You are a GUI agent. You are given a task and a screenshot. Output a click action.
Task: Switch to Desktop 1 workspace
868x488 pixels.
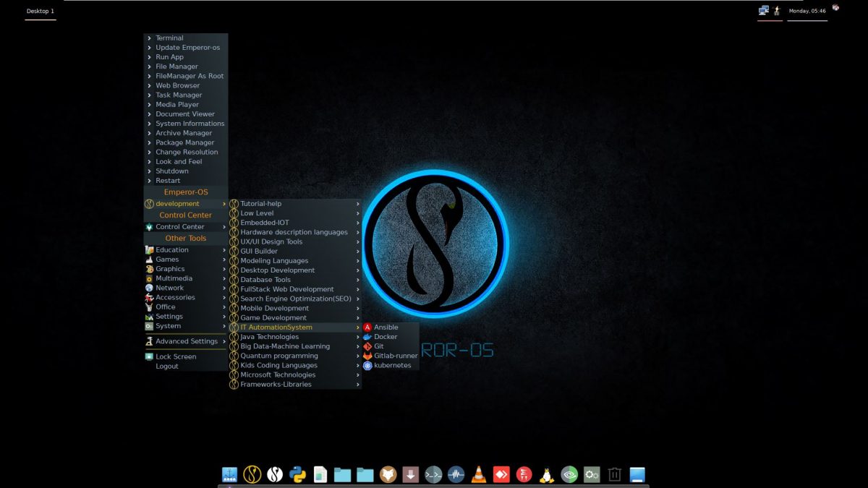click(40, 11)
